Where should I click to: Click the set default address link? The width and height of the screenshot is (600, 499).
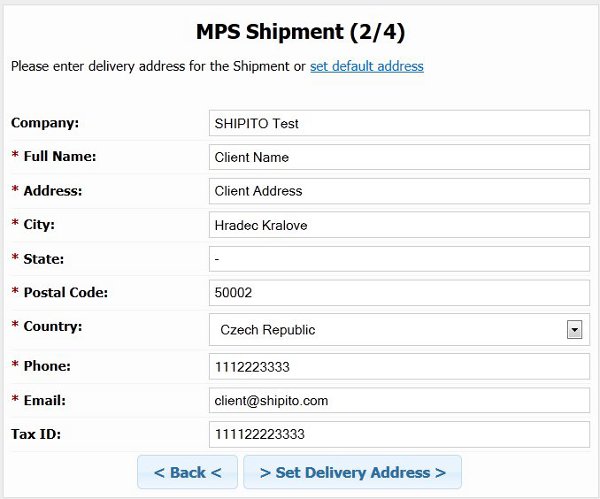tap(366, 66)
